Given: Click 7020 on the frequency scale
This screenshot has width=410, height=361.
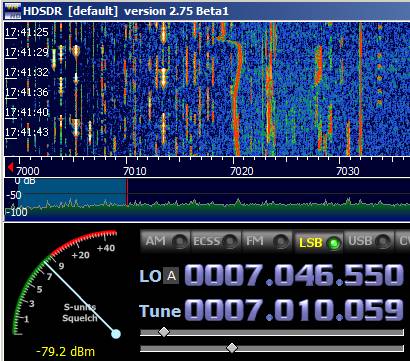Looking at the screenshot, I should [241, 171].
